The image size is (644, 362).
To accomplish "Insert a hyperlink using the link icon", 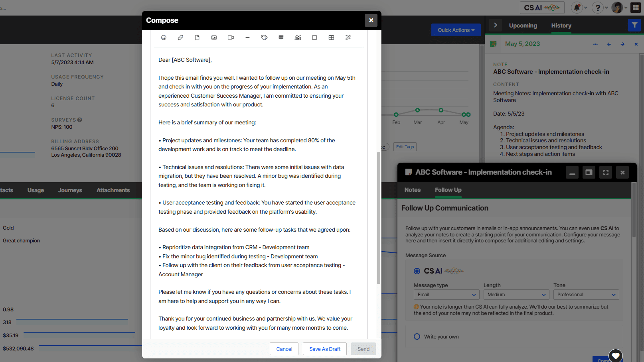I will coord(180,37).
